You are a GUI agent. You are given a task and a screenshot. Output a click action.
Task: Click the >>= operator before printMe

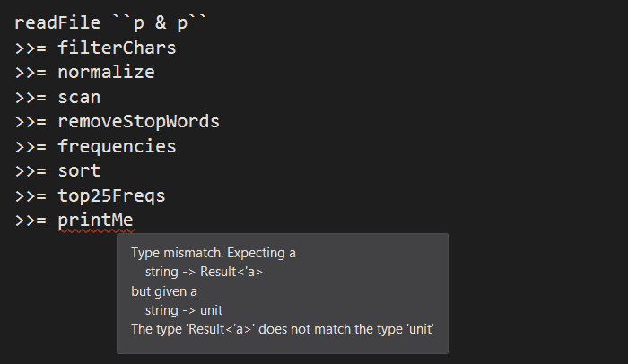[x=31, y=220]
